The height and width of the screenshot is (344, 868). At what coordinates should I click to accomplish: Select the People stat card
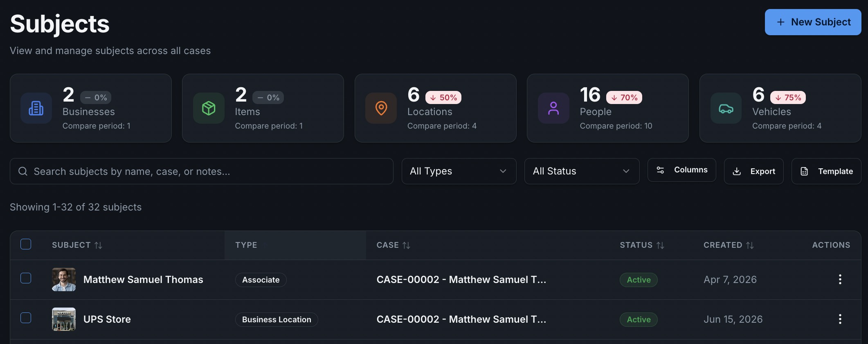pos(608,108)
